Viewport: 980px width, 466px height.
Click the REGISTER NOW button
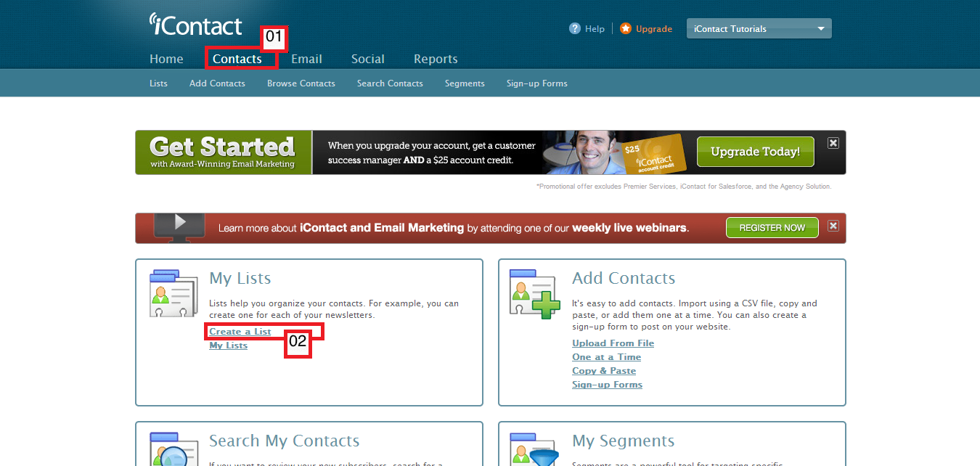click(x=772, y=227)
